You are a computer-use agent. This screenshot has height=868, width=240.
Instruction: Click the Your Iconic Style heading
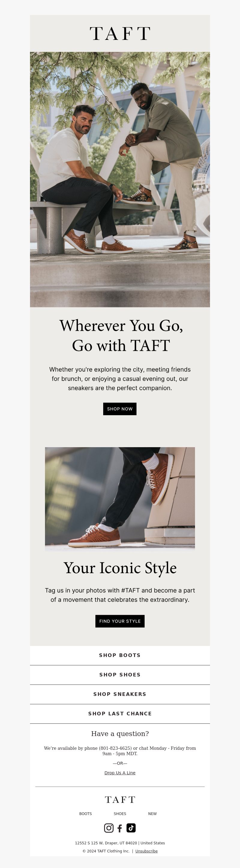[x=120, y=568]
